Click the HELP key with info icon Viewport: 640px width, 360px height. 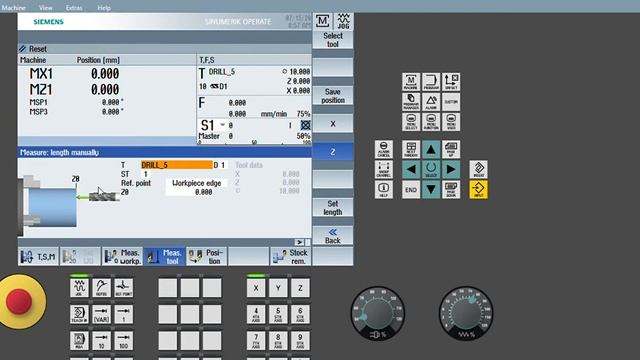pyautogui.click(x=384, y=189)
